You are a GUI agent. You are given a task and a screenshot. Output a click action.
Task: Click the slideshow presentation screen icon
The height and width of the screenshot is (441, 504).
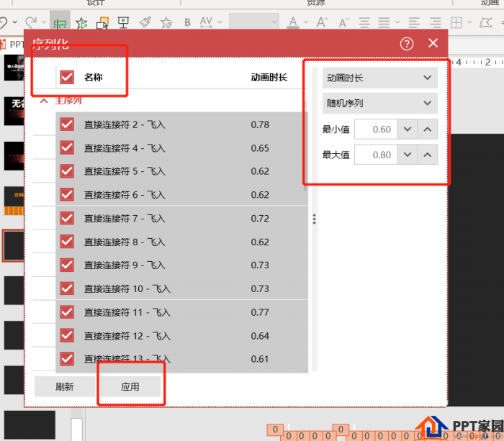pyautogui.click(x=123, y=22)
